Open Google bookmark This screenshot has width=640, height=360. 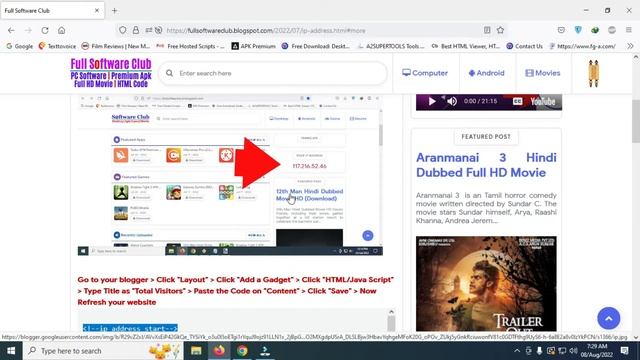(20, 46)
